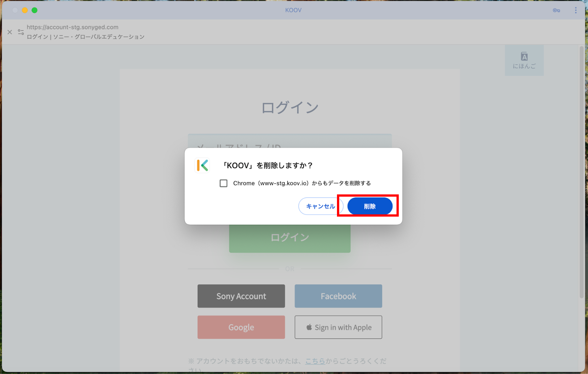Open the three-dot Chrome app menu
Screen dimensions: 588x374
[x=576, y=10]
